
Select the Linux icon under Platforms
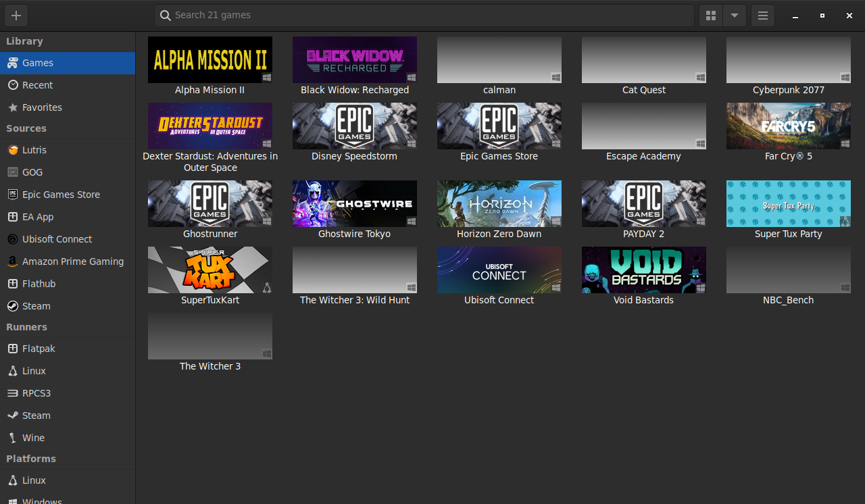[x=13, y=480]
